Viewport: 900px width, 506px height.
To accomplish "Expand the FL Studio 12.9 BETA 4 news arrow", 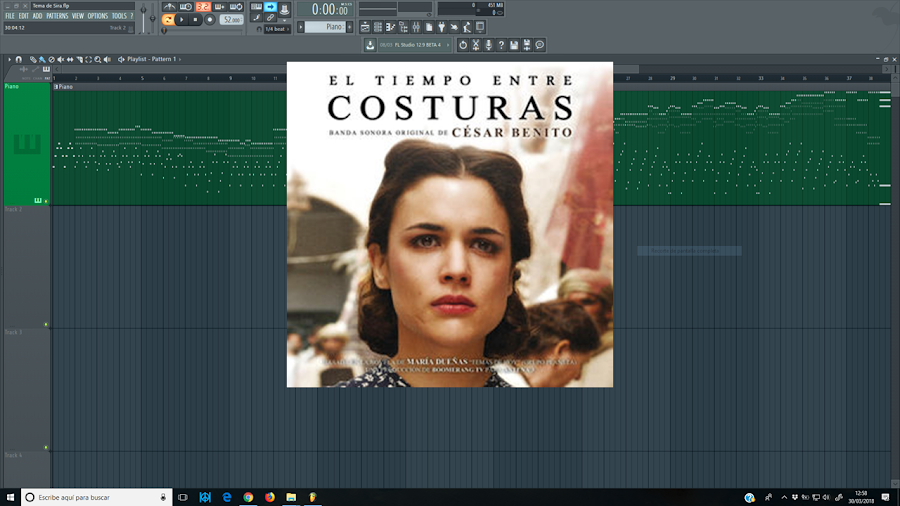I will point(448,45).
